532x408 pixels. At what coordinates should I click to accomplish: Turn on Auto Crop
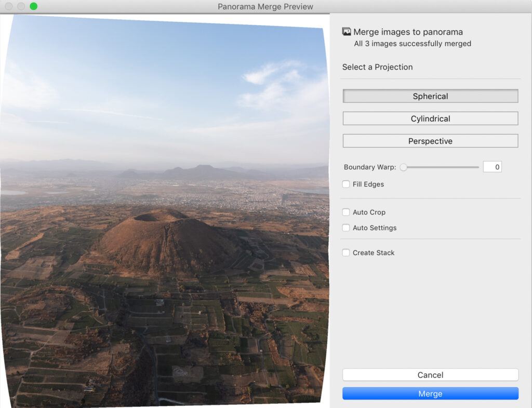pyautogui.click(x=346, y=212)
